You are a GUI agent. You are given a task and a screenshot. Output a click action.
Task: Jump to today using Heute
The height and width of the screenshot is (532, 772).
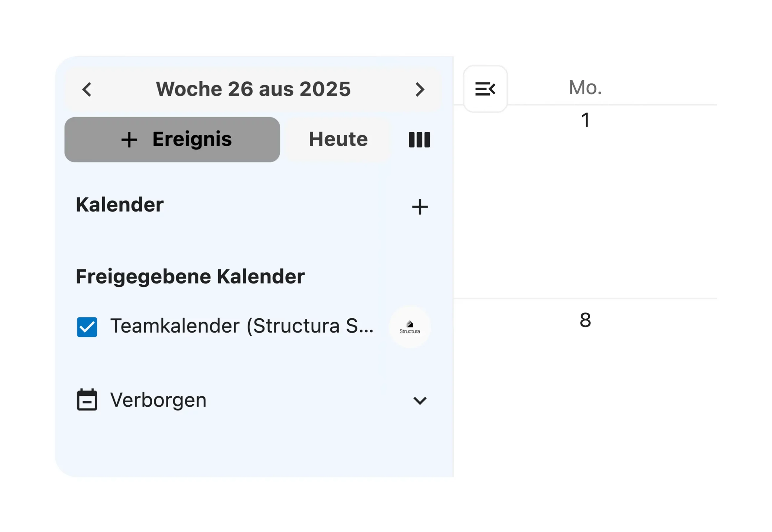coord(338,139)
